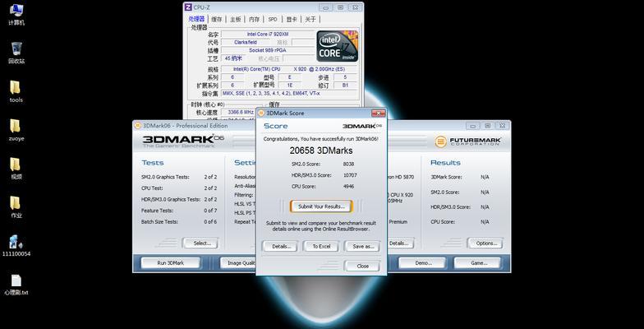Click Batch Size Tests 0 of 6 row
Image resolution: width=644 pixels, height=329 pixels.
[179, 221]
